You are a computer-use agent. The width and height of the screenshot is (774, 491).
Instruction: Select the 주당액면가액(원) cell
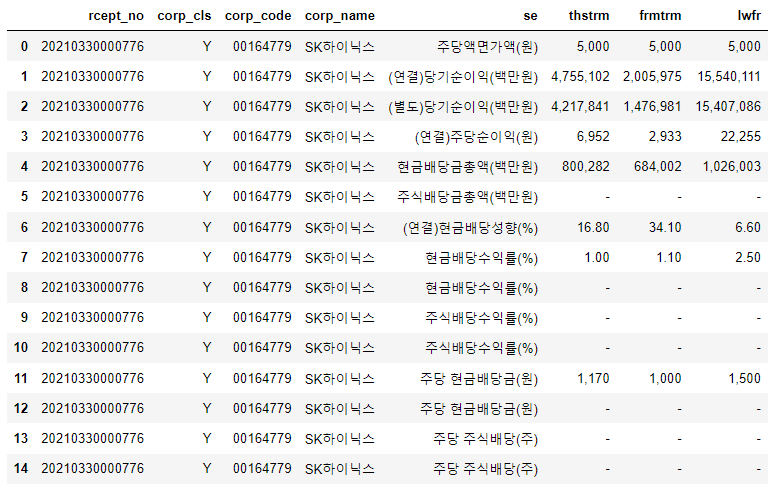487,46
